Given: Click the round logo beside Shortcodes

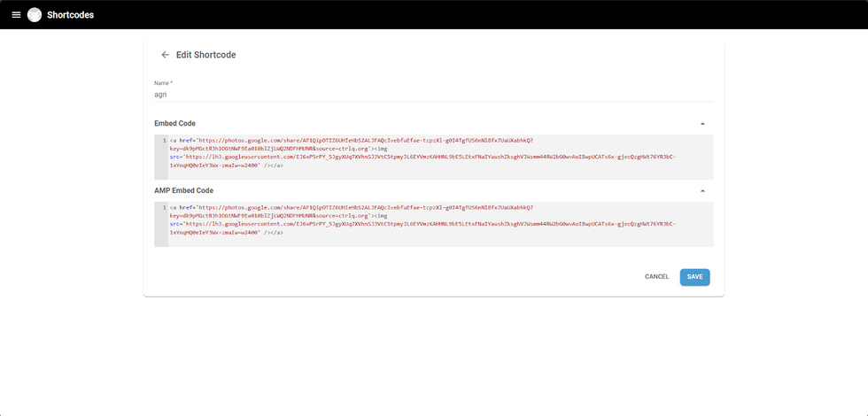Looking at the screenshot, I should [35, 15].
